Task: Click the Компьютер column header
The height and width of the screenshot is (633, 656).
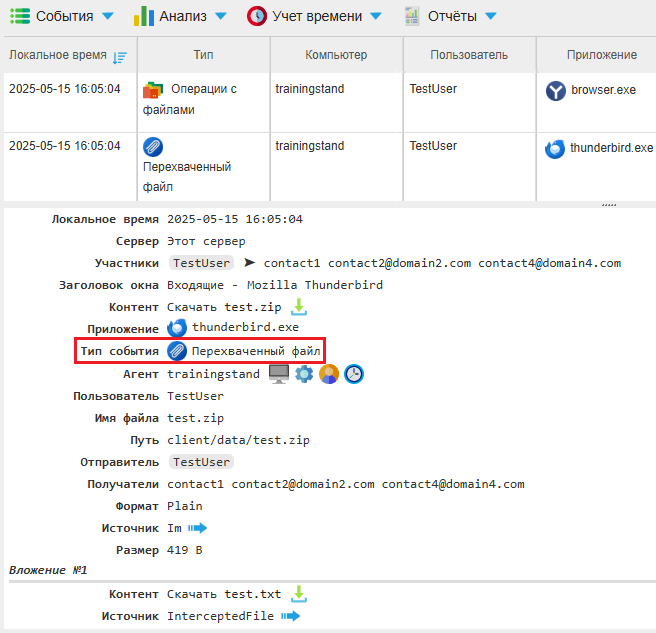Action: click(336, 55)
